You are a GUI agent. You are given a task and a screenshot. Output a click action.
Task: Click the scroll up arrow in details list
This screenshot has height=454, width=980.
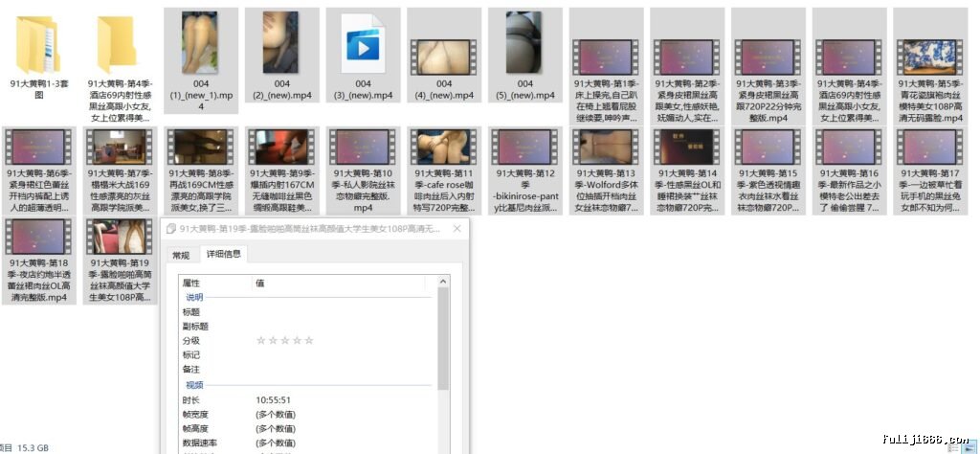[x=443, y=282]
